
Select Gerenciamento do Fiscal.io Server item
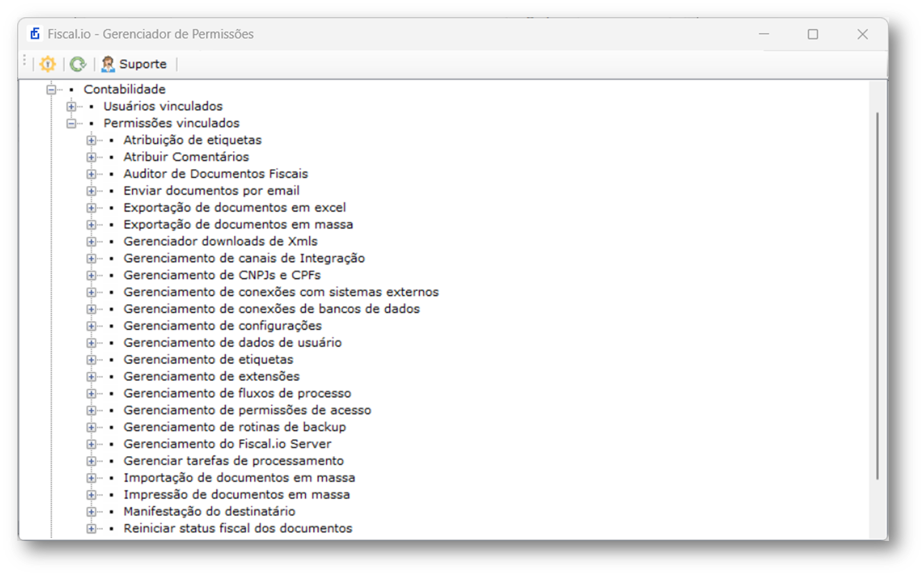click(227, 444)
